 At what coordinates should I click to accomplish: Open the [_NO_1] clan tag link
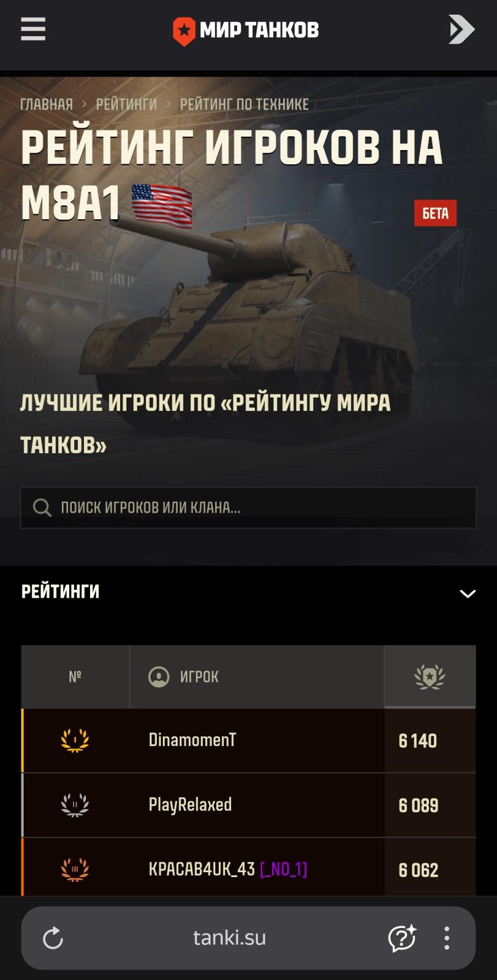284,869
